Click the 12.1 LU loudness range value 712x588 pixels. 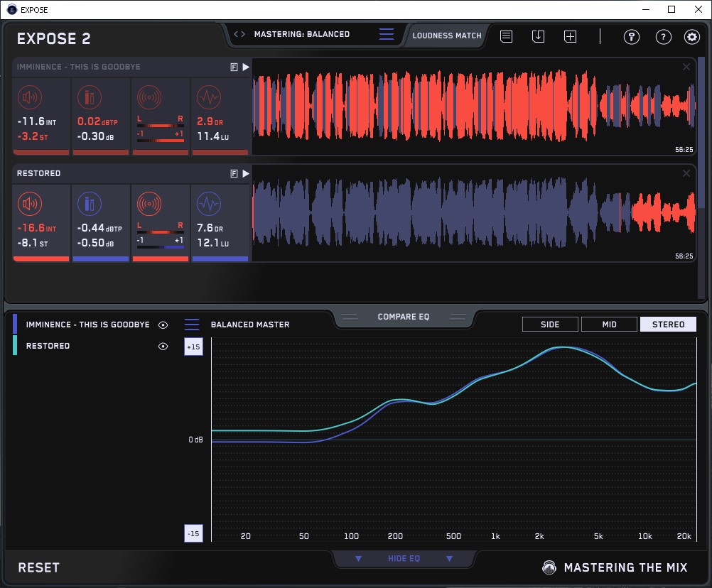click(213, 243)
